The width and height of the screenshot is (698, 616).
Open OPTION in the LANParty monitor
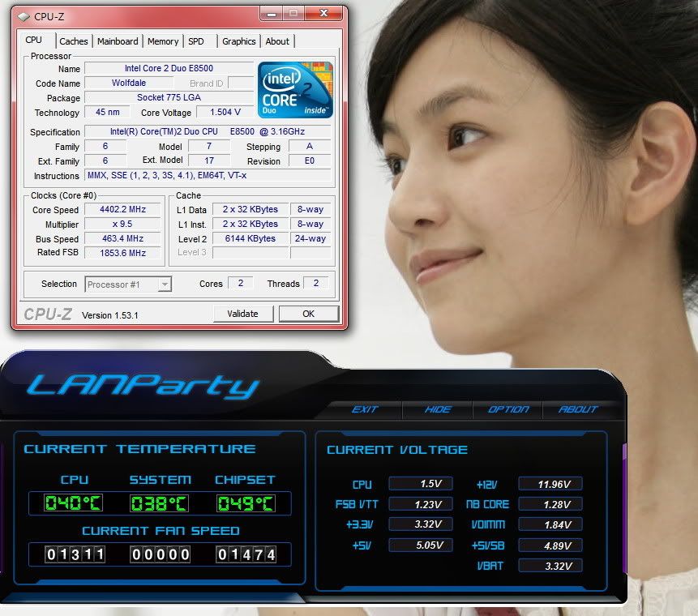(x=508, y=409)
